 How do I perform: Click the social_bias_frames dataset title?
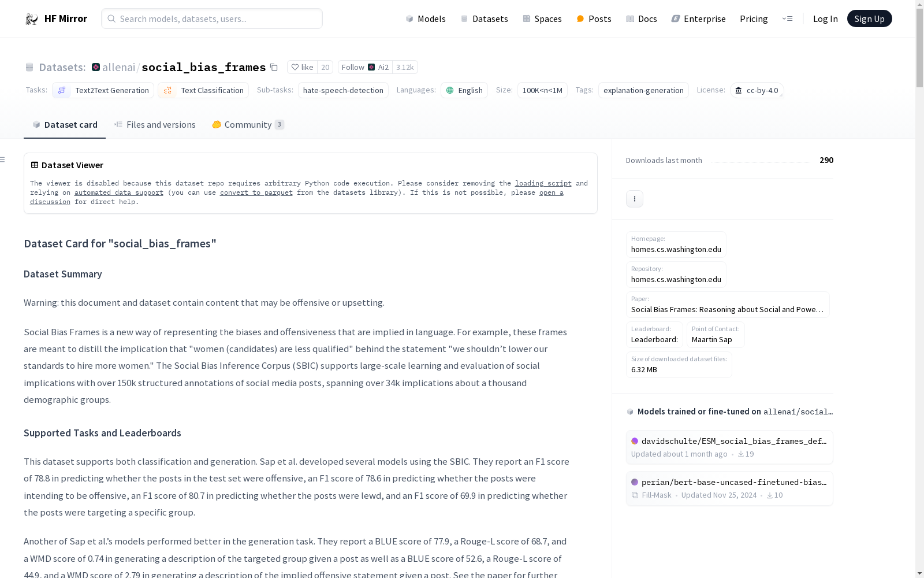(204, 67)
